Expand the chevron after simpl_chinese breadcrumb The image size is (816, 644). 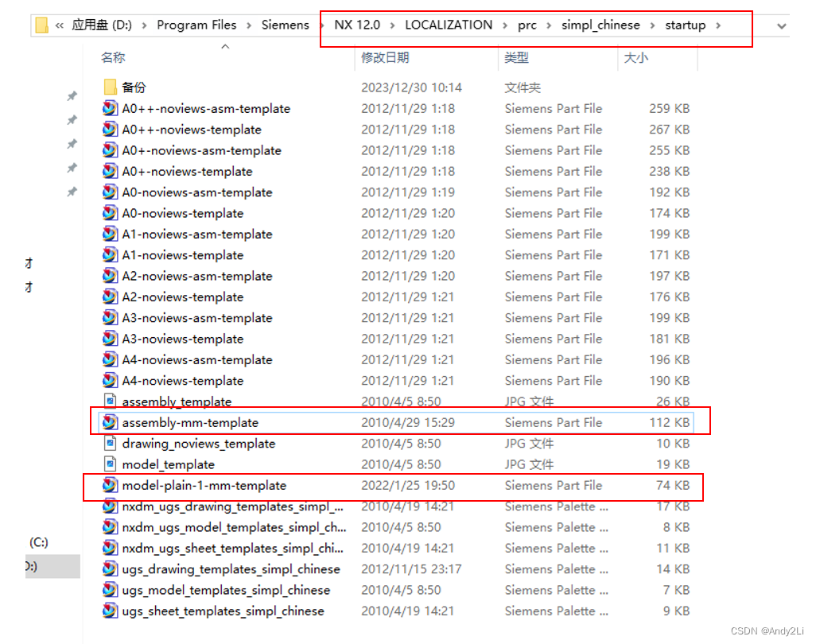click(x=652, y=25)
